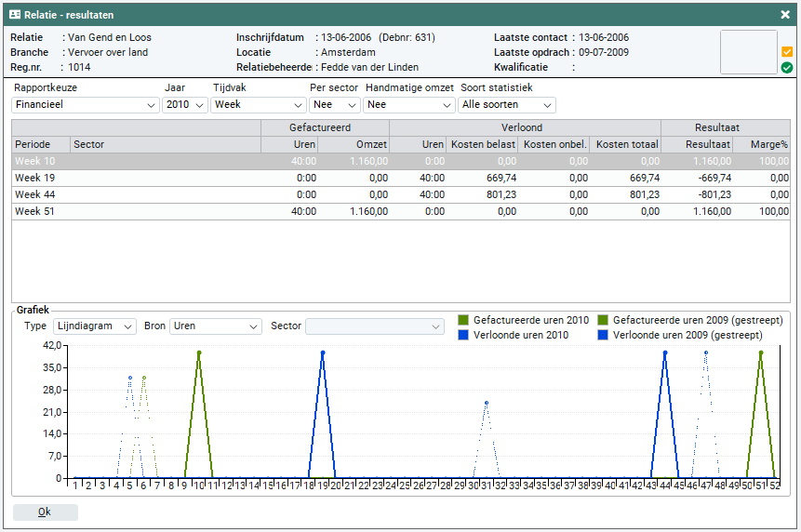This screenshot has width=801, height=532.
Task: Click the Relatie window icon in title bar
Action: 15,14
